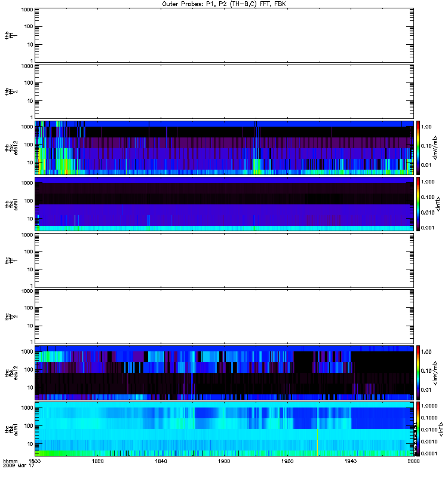Click the thb edc12 mV/m color bar
448x478 pixels.
(x=418, y=148)
